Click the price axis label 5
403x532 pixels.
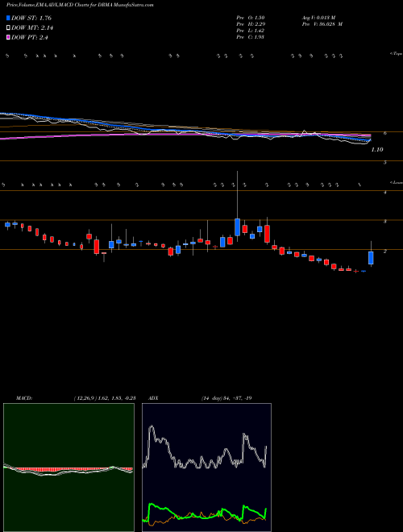[385, 163]
